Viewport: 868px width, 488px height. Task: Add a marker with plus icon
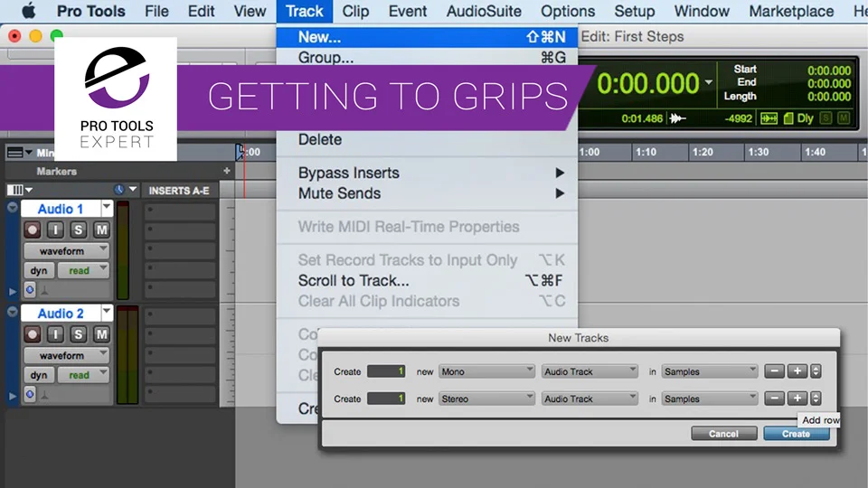coord(226,171)
